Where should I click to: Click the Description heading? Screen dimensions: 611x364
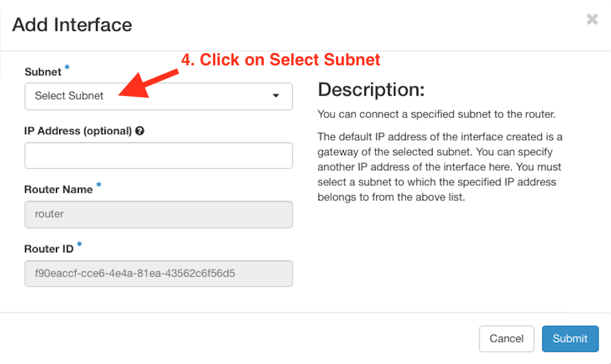tap(371, 89)
